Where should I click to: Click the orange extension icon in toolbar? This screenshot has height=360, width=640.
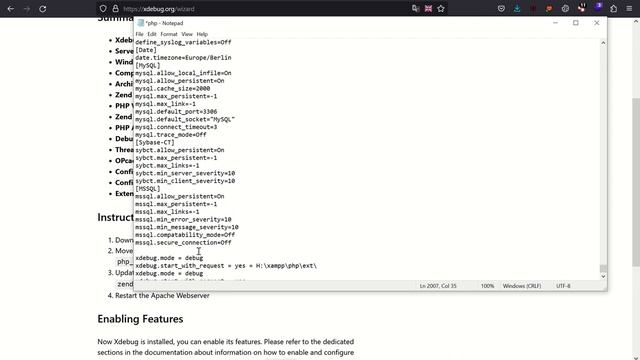pos(549,9)
